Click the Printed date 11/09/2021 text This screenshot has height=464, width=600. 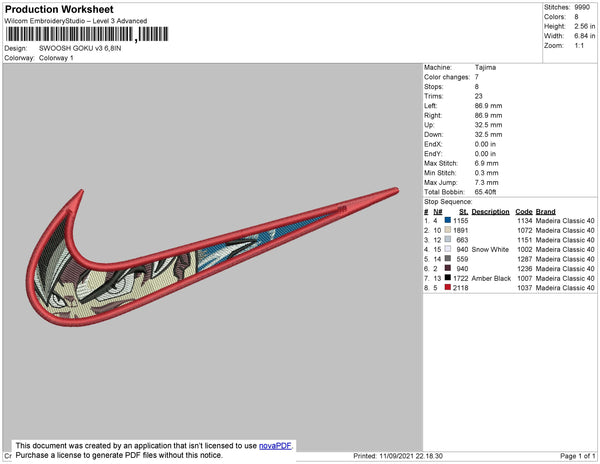pyautogui.click(x=398, y=456)
